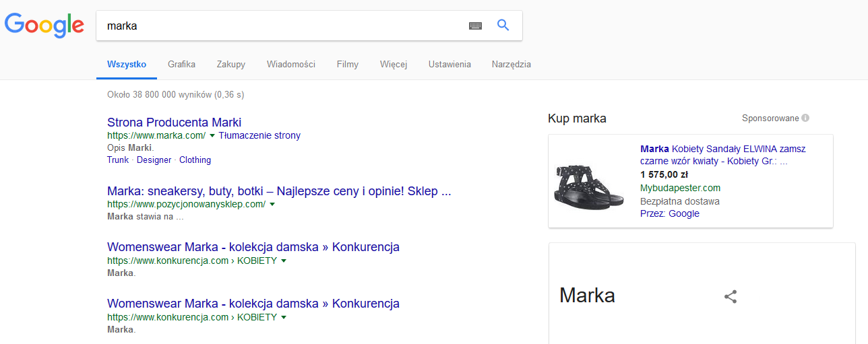
Task: Click the Tłumaczenie strony link
Action: click(x=259, y=135)
